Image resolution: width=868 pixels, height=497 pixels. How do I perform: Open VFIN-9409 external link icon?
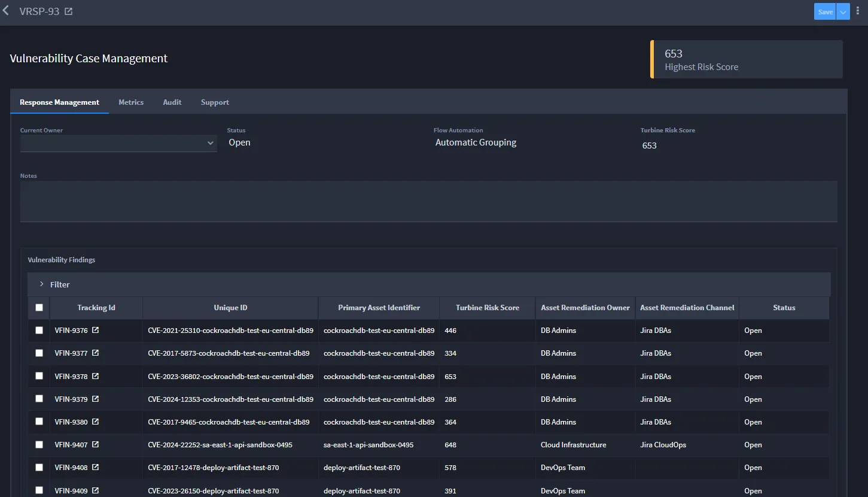(x=96, y=490)
